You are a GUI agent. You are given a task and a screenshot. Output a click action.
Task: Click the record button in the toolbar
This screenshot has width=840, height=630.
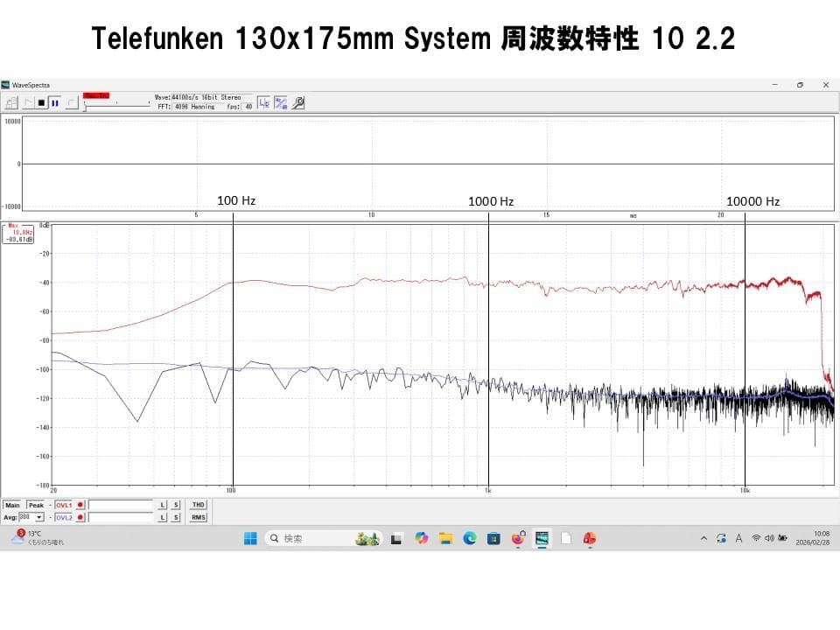pyautogui.click(x=71, y=103)
